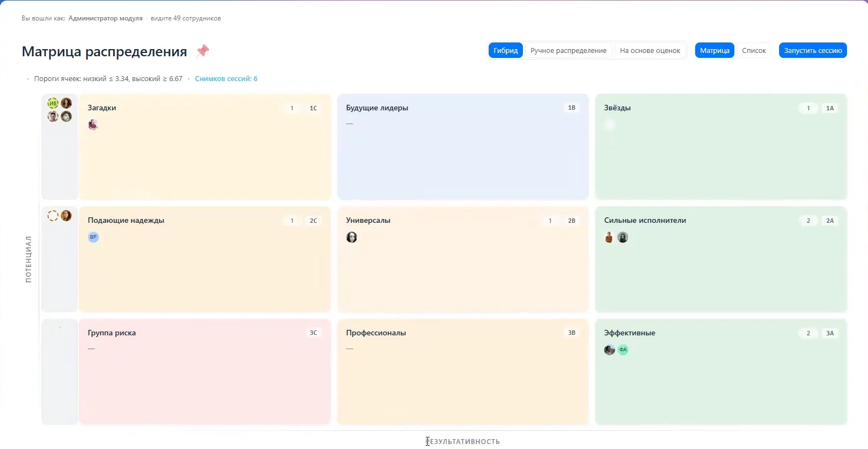
Task: Switch to the Список view
Action: [x=754, y=50]
